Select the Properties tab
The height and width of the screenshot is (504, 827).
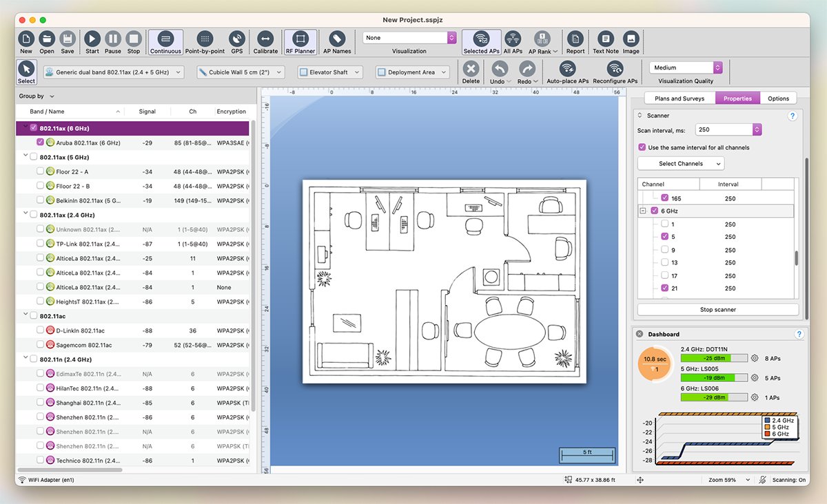pyautogui.click(x=737, y=98)
